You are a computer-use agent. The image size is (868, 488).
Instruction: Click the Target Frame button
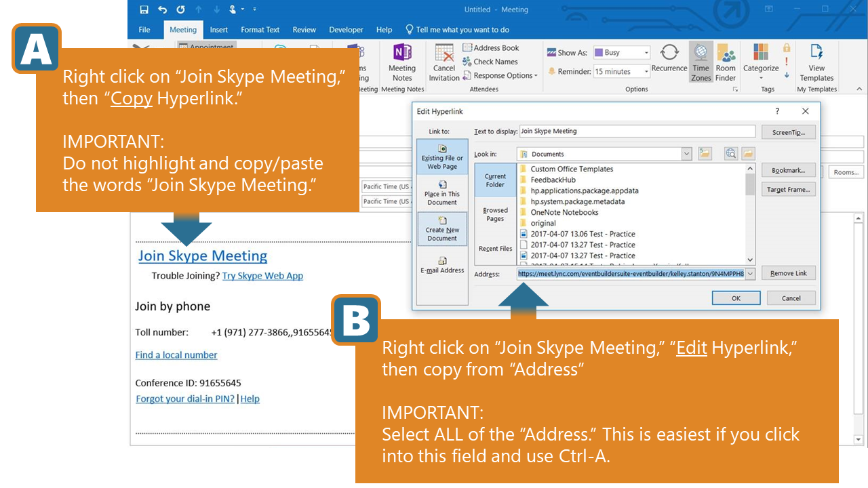tap(788, 190)
